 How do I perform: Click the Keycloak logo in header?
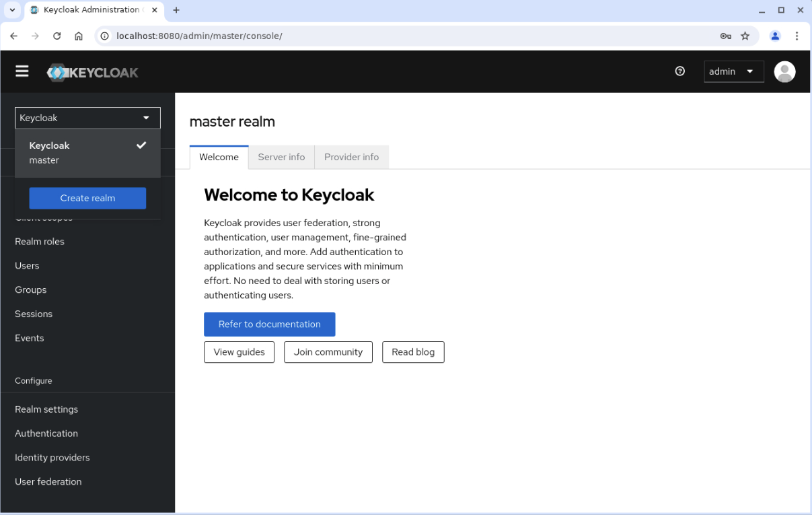click(93, 73)
